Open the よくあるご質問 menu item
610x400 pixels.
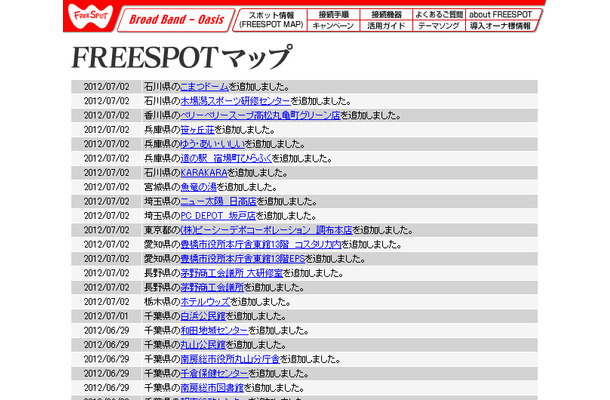pyautogui.click(x=439, y=14)
